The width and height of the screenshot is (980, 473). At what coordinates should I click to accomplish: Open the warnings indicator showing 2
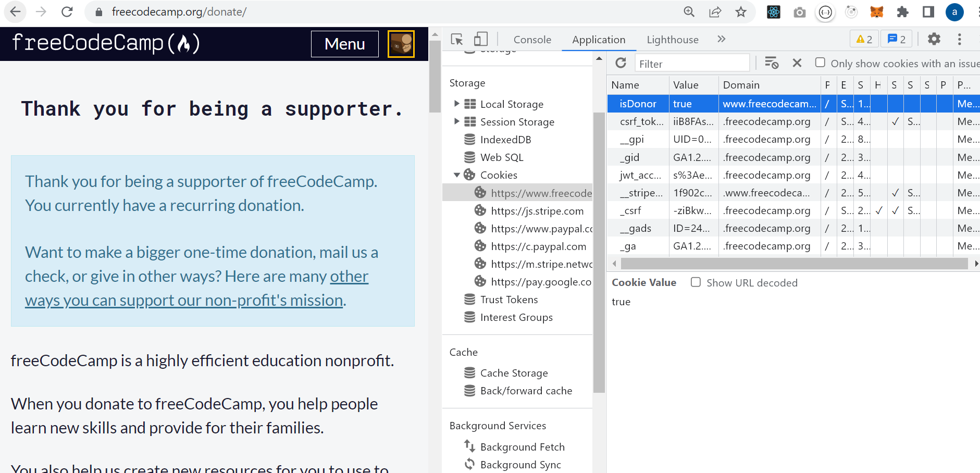tap(863, 39)
